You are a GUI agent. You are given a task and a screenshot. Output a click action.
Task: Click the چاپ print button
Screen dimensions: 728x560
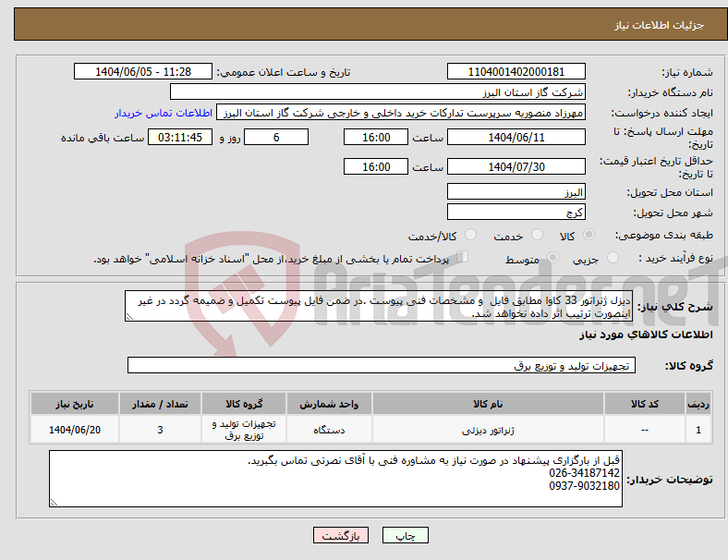coord(406,535)
